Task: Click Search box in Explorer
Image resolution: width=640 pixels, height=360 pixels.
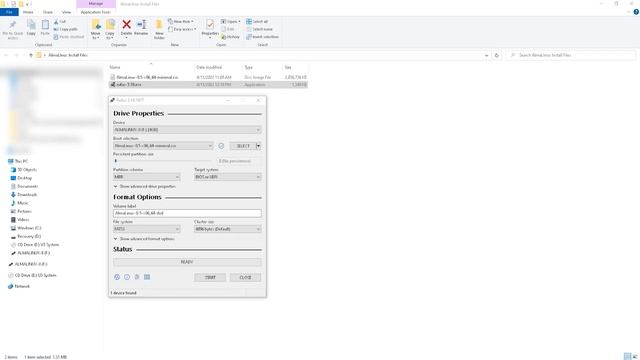Action: click(x=571, y=55)
